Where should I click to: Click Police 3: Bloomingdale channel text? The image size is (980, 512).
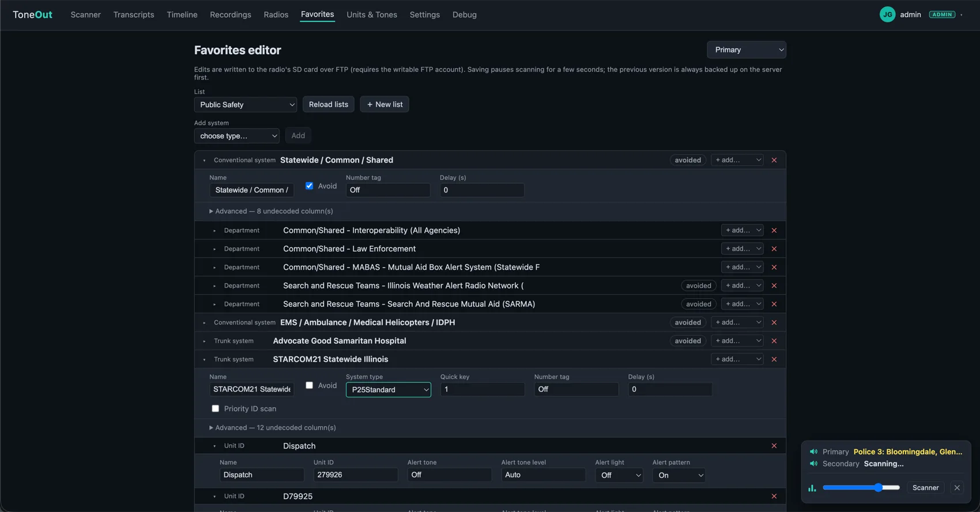(x=908, y=452)
